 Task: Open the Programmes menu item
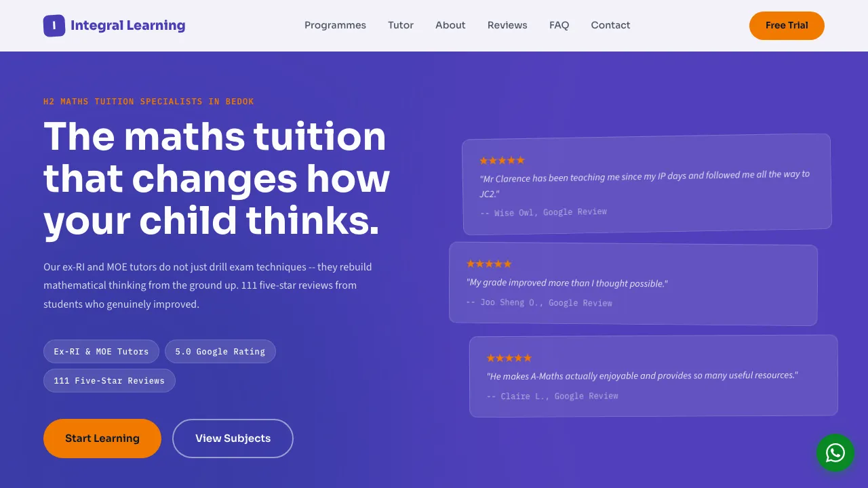[335, 25]
